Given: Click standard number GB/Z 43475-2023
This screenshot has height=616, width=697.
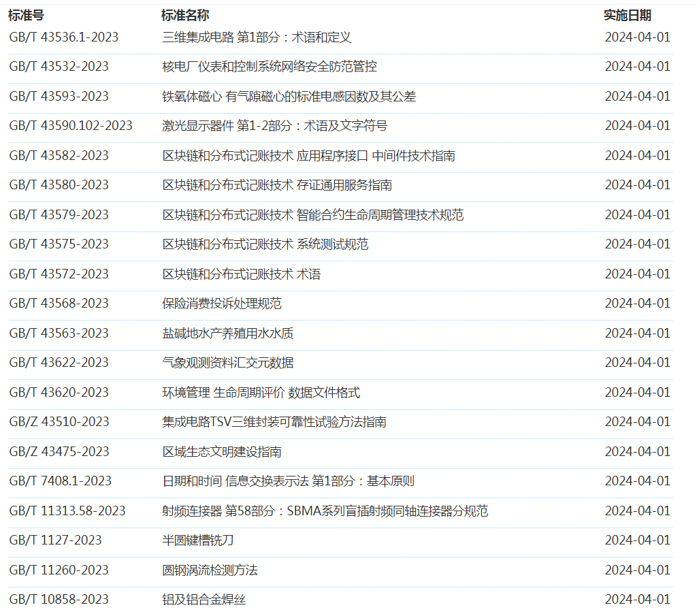Looking at the screenshot, I should [59, 452].
